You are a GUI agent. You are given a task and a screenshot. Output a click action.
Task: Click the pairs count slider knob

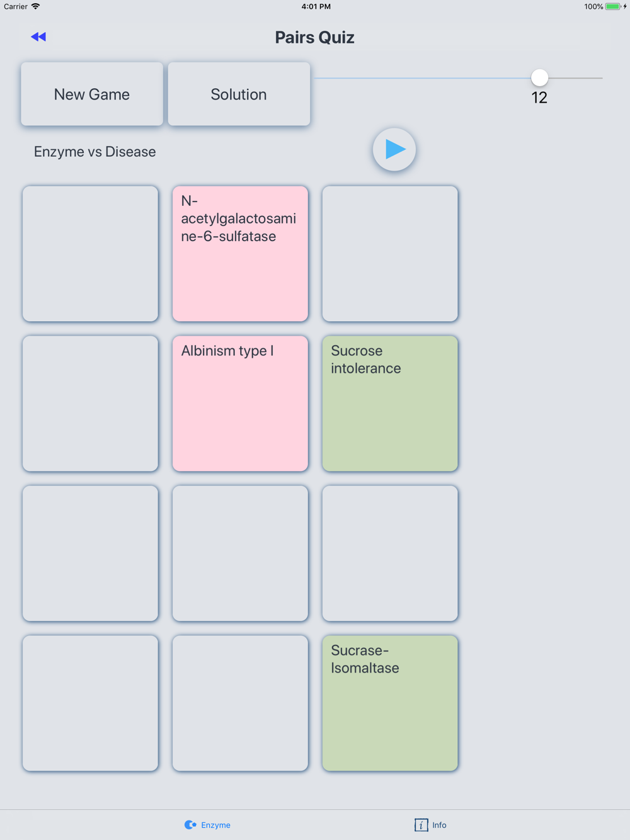tap(539, 77)
